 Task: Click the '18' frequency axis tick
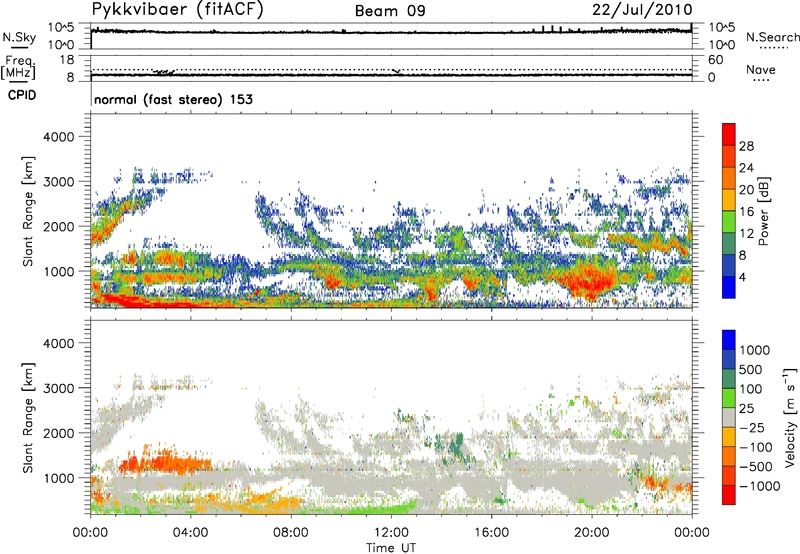click(x=67, y=60)
